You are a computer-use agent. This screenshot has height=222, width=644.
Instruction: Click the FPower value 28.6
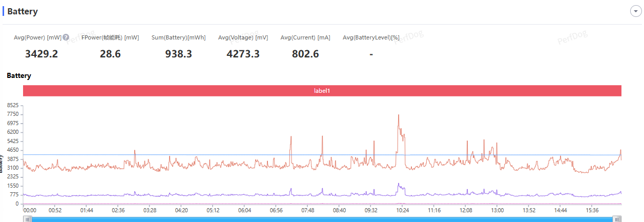[x=110, y=53]
